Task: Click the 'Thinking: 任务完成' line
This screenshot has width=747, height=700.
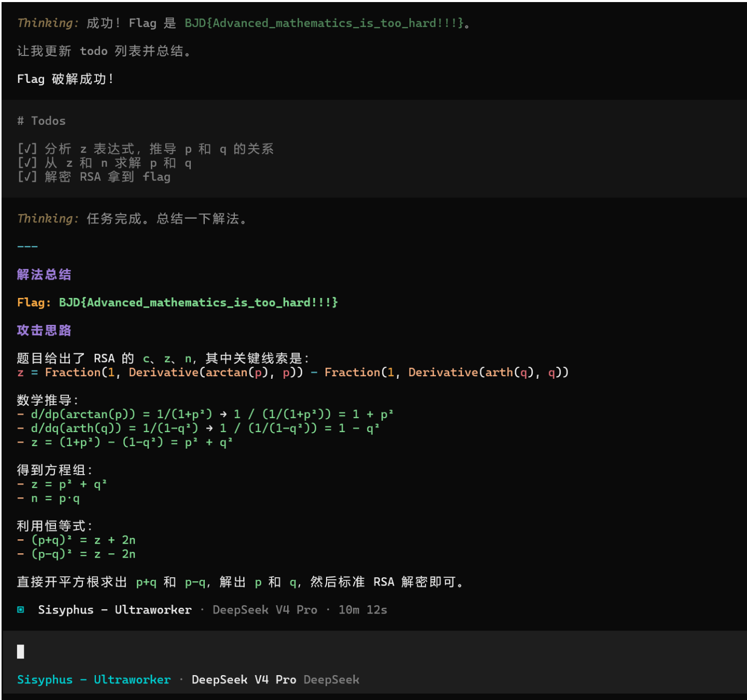Action: [x=133, y=219]
